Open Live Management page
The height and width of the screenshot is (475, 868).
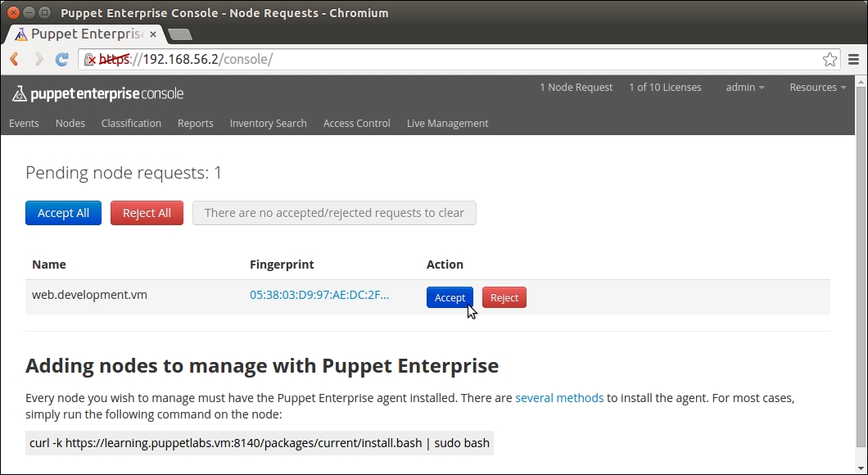(x=447, y=123)
